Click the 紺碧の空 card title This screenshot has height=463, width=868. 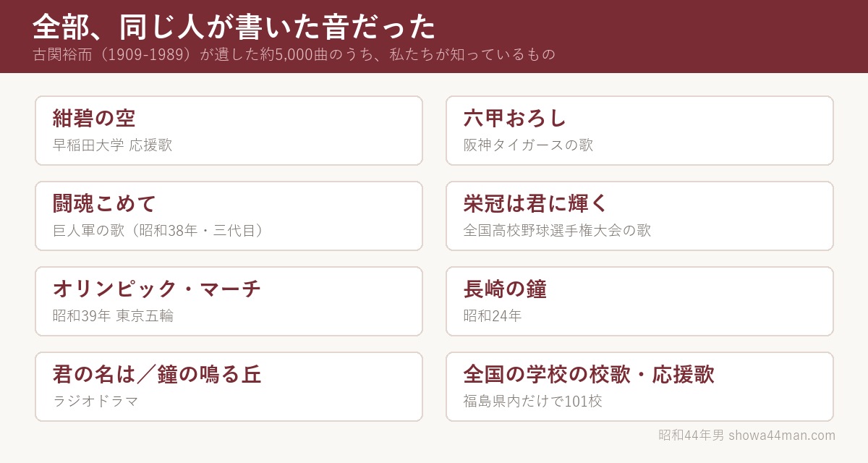(94, 118)
